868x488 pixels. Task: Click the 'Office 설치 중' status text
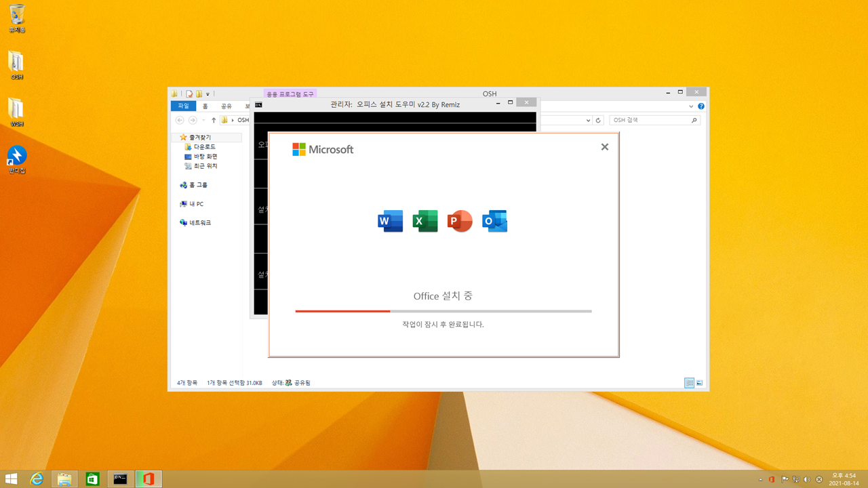point(443,296)
